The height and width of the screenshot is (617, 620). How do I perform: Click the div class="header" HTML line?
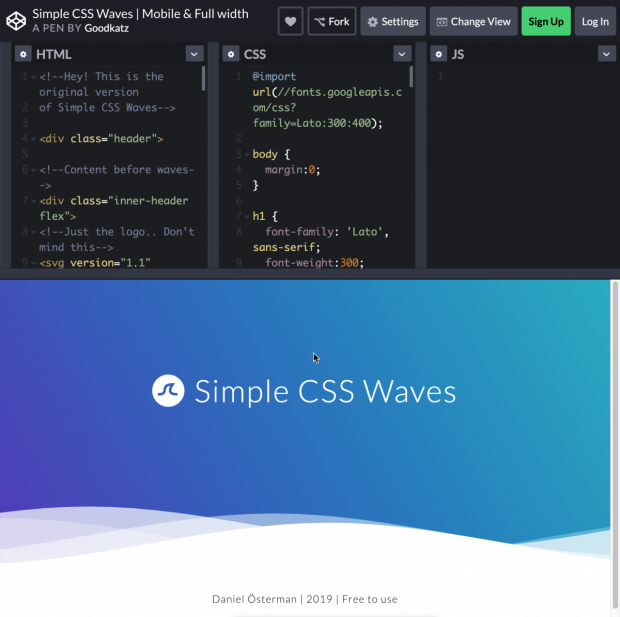pyautogui.click(x=101, y=139)
